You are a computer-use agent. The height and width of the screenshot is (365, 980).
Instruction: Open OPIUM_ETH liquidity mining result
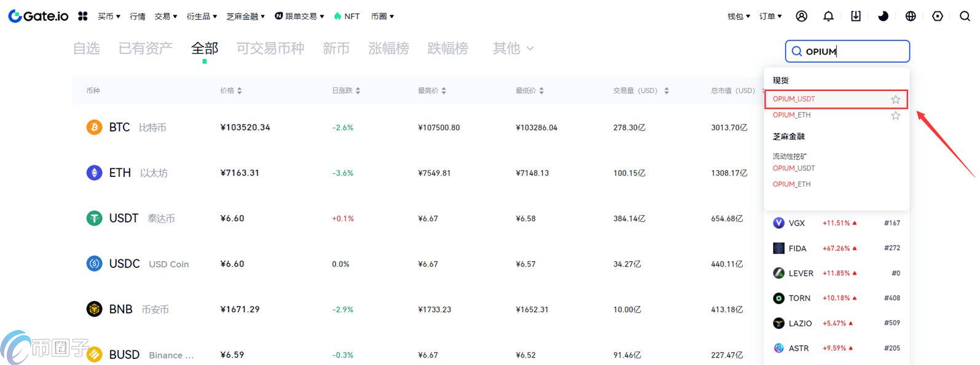tap(791, 184)
